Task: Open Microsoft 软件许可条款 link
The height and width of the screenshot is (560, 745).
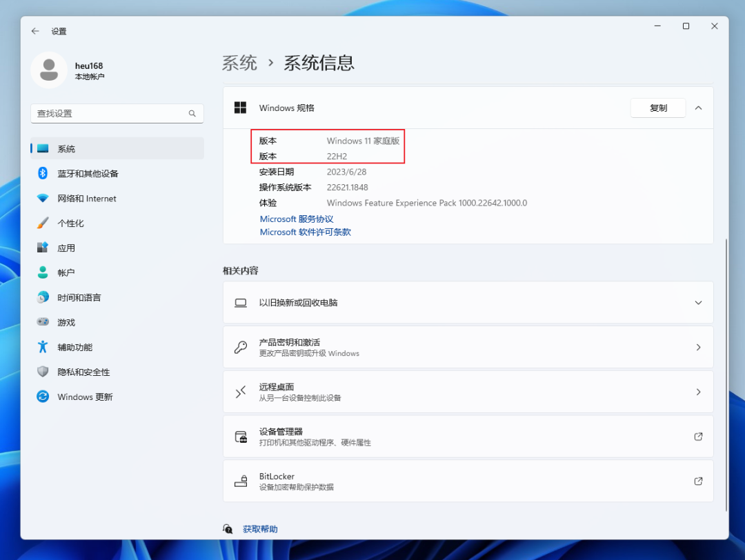Action: coord(306,232)
